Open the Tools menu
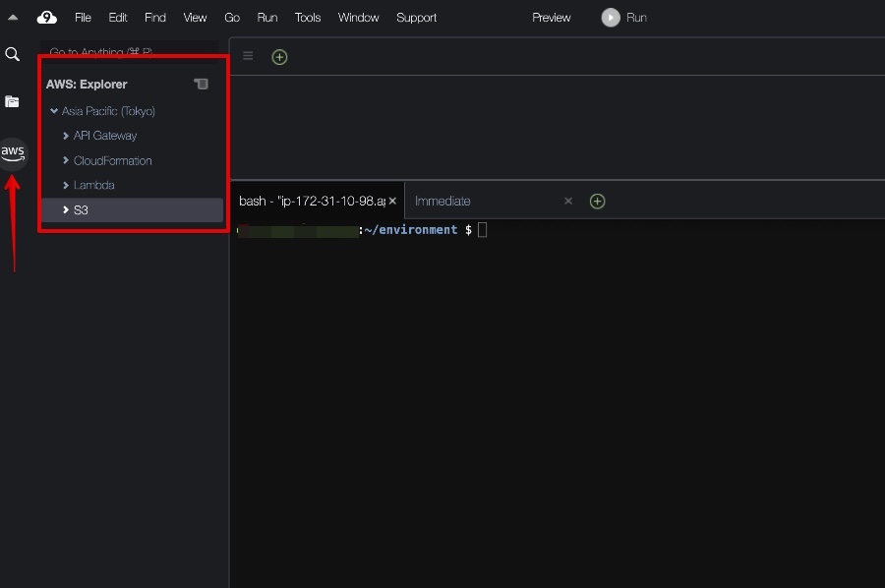 pos(308,18)
